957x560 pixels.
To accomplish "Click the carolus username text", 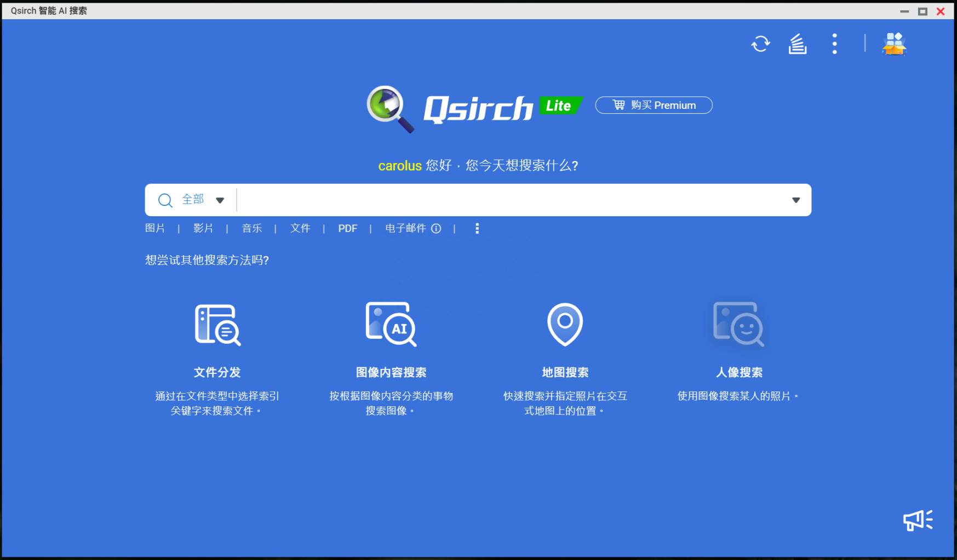I will [400, 165].
